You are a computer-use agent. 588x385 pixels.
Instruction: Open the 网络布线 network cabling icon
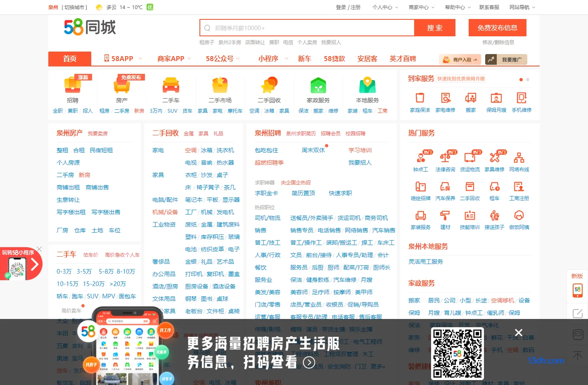click(x=519, y=157)
